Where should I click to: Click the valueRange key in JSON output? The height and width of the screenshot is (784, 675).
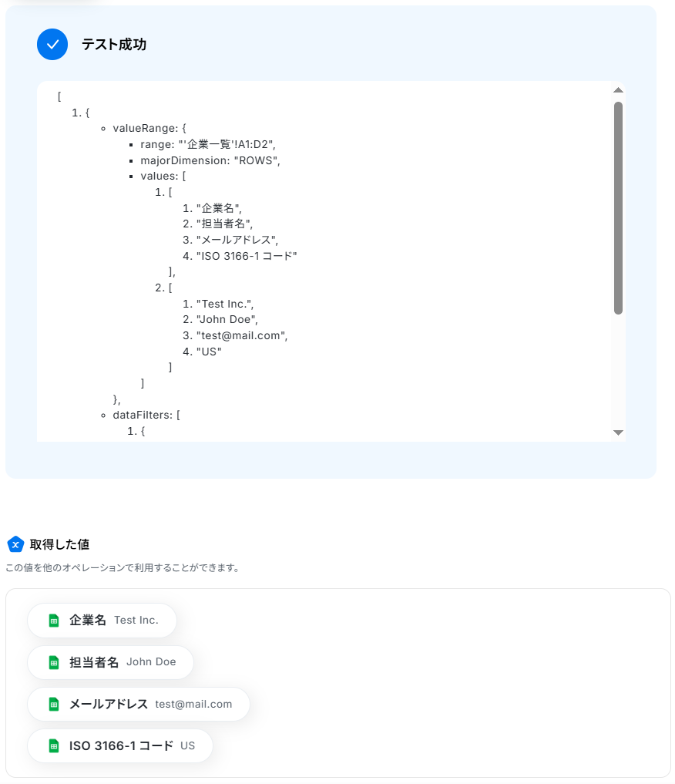[146, 129]
